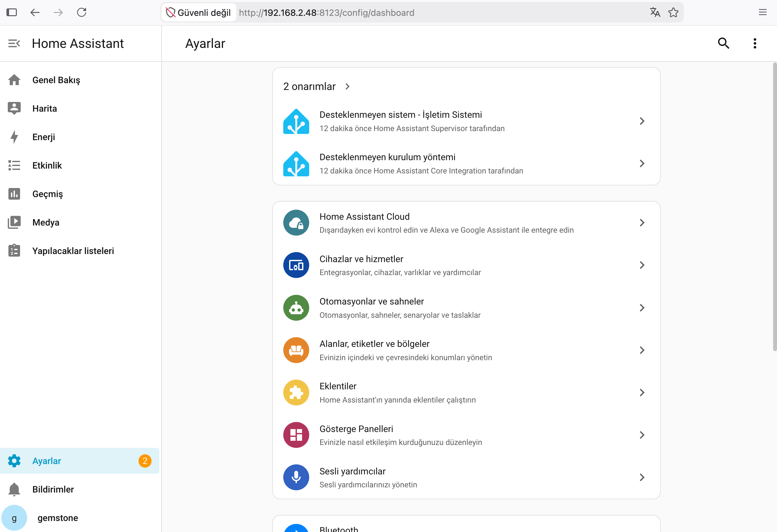Image resolution: width=777 pixels, height=532 pixels.
Task: Bookmark page with star icon
Action: coord(673,12)
